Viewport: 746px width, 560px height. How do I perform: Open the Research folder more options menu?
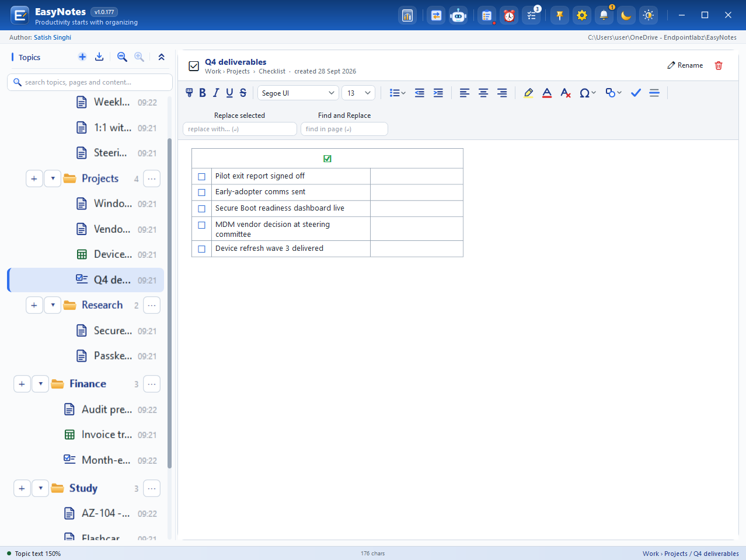[152, 305]
